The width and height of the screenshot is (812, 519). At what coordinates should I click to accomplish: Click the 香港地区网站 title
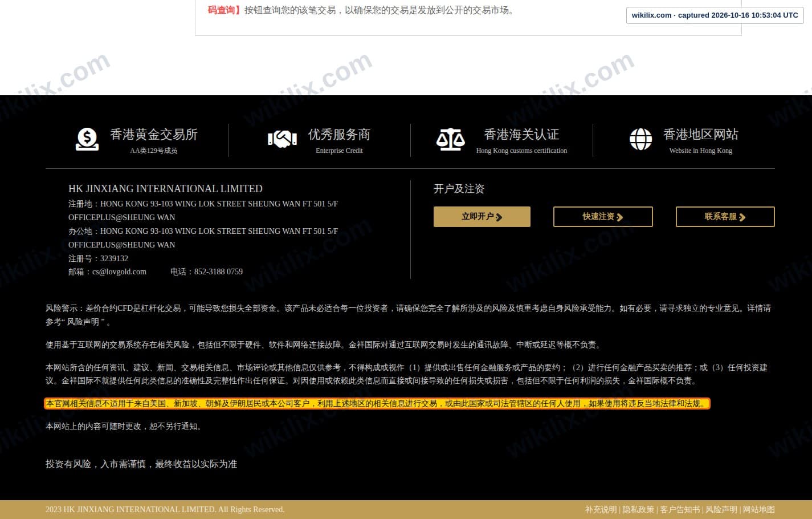[701, 135]
